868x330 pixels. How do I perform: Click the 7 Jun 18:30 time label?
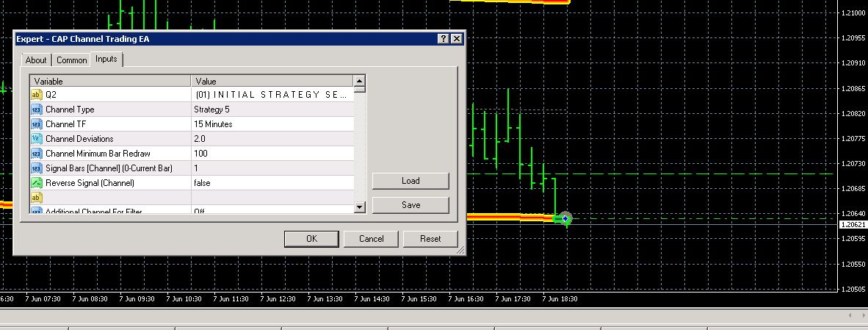[560, 299]
